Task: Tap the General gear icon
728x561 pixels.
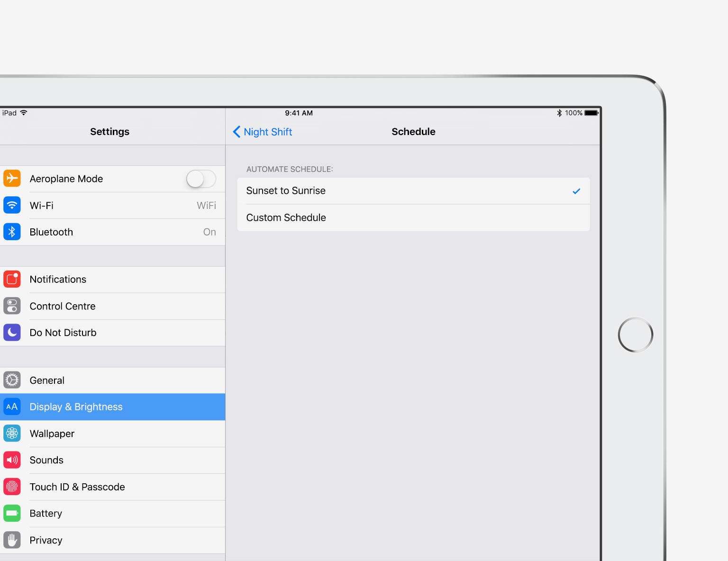Action: click(x=12, y=380)
